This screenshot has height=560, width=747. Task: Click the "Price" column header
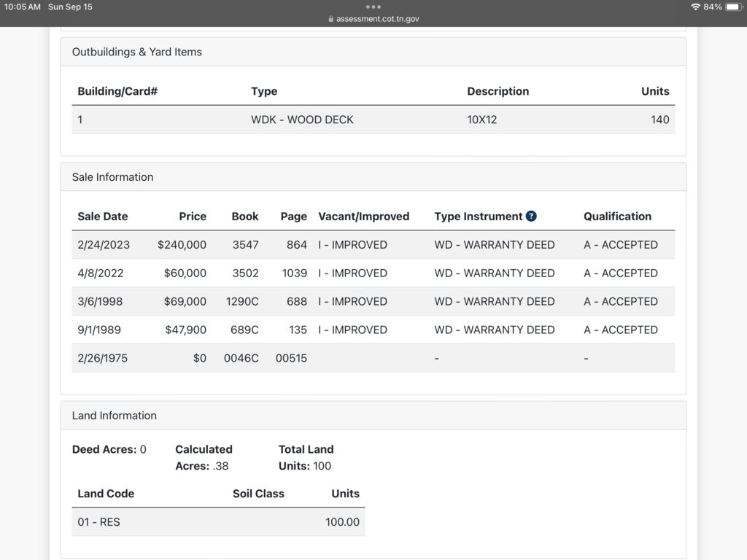[193, 217]
